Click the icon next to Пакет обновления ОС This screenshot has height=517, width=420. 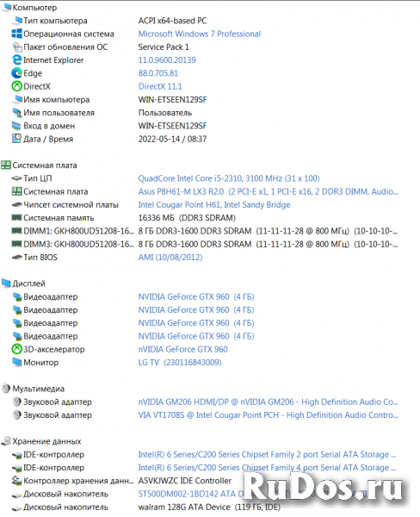[17, 47]
